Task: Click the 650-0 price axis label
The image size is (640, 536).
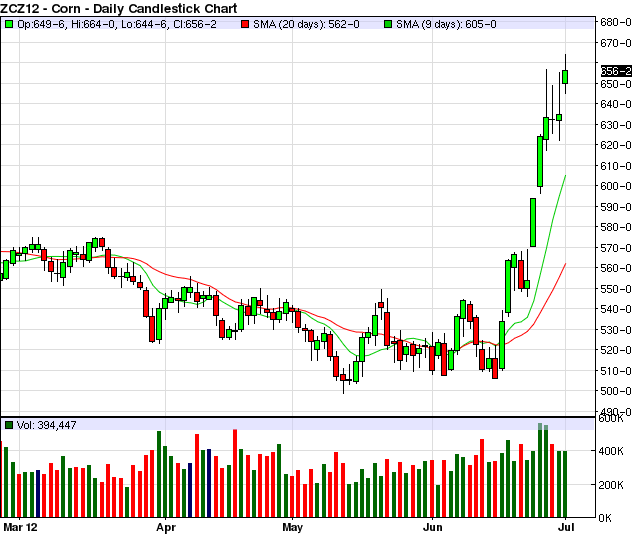Action: pos(616,84)
